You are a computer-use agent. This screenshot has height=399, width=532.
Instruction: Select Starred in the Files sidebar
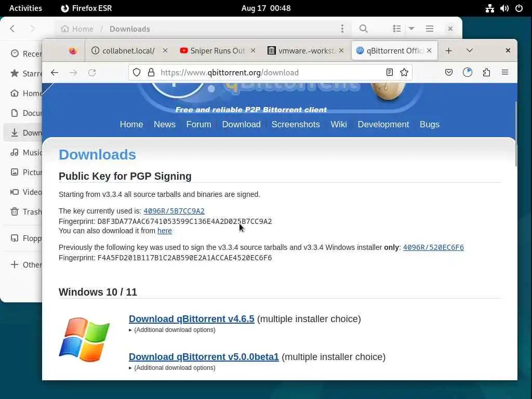pos(24,73)
